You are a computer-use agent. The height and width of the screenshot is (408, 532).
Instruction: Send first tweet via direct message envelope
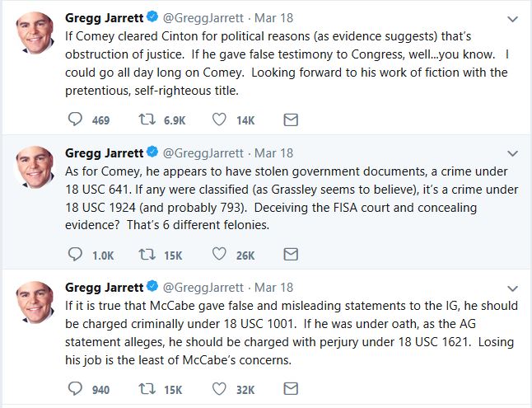(x=290, y=120)
